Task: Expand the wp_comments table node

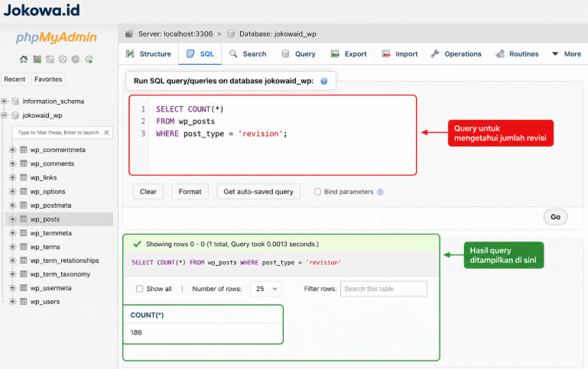Action: pyautogui.click(x=12, y=163)
